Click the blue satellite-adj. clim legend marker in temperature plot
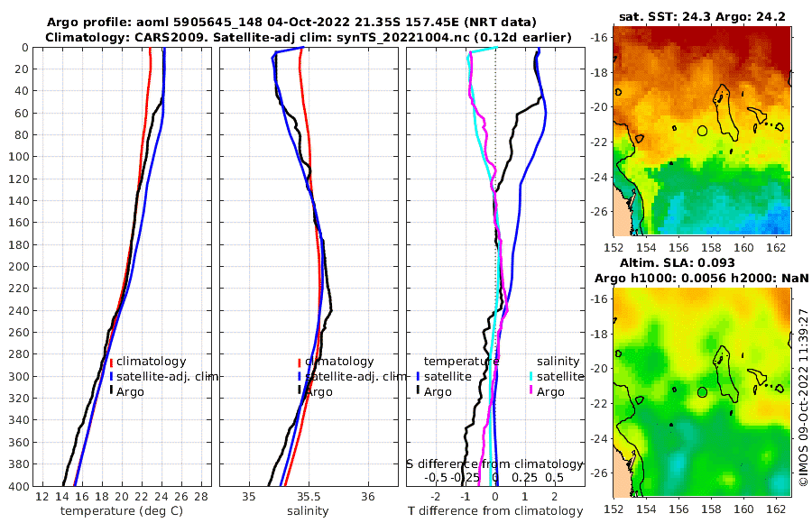The image size is (812, 523). [111, 376]
